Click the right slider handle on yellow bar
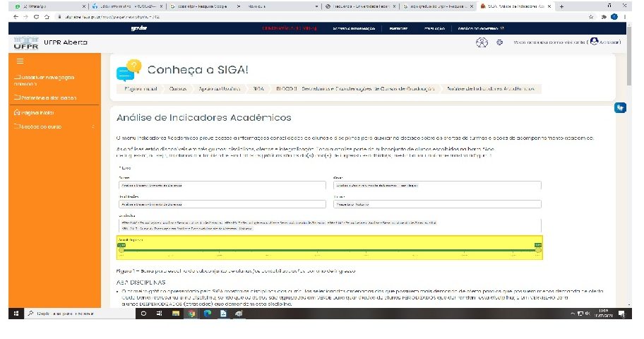The image size is (644, 339). [537, 249]
